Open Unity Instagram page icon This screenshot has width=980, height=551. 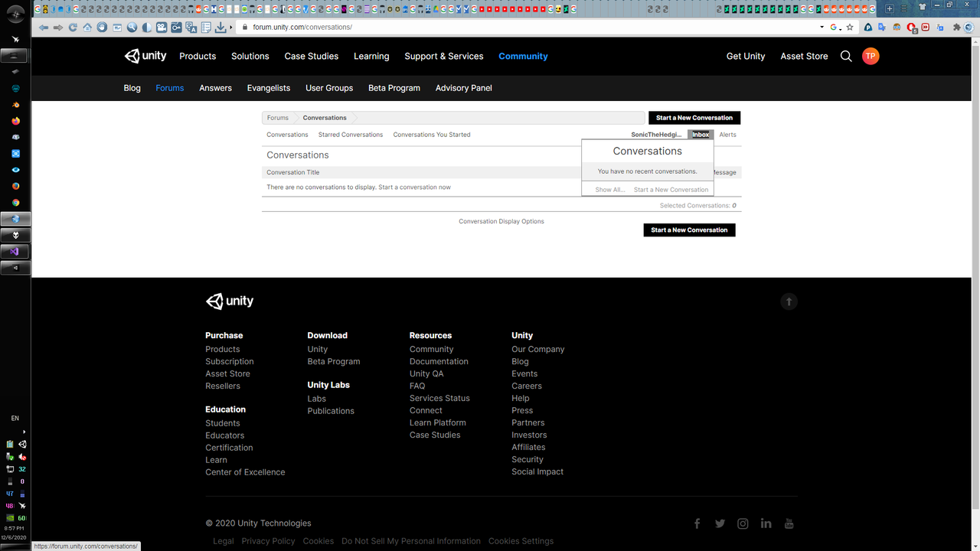pyautogui.click(x=743, y=523)
